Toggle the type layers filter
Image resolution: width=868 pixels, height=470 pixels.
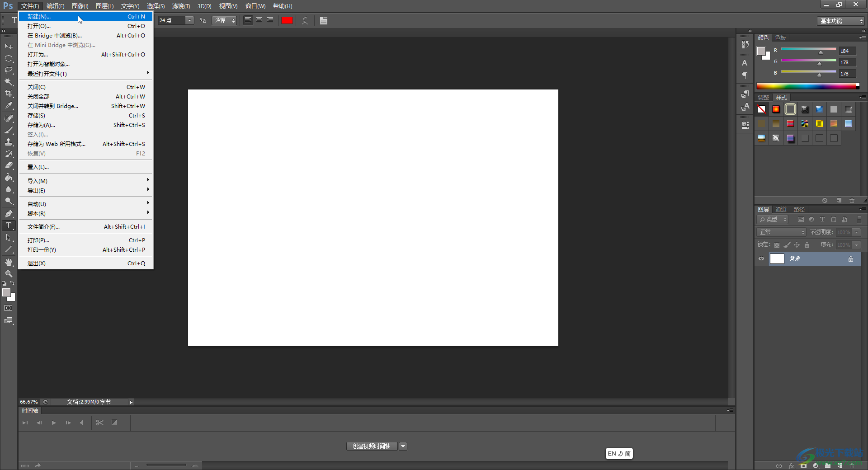[822, 220]
